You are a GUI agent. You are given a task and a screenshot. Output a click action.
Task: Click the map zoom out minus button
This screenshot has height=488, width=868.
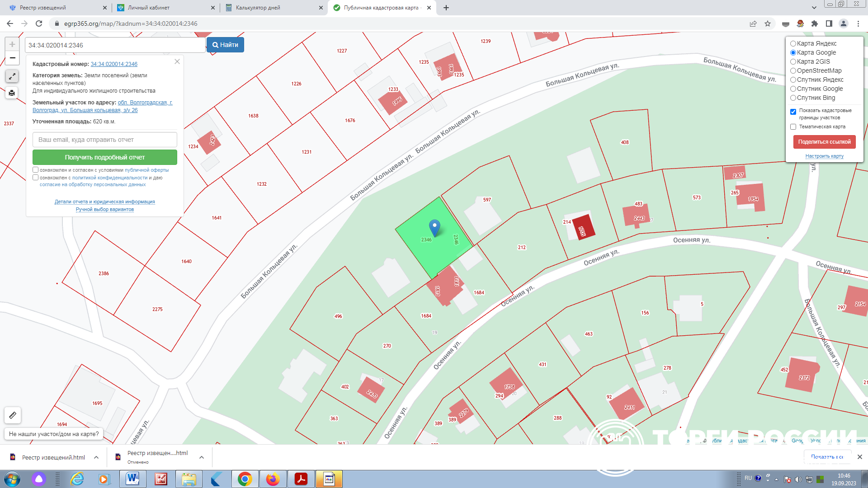pyautogui.click(x=12, y=58)
